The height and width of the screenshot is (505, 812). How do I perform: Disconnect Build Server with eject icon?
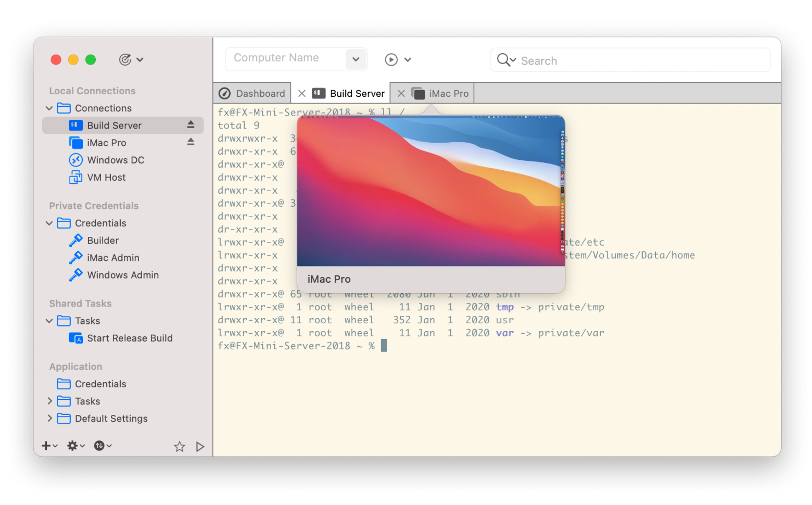pos(191,124)
